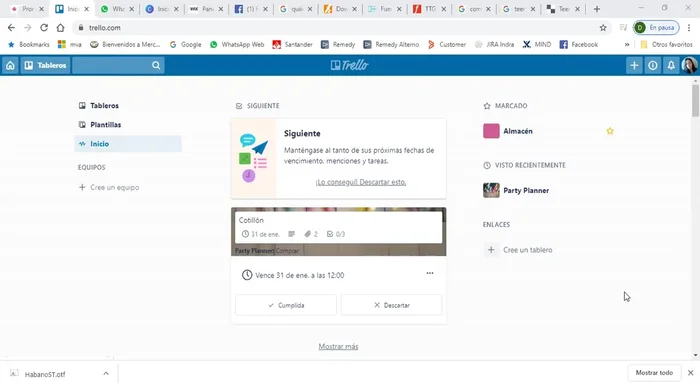Open the Party Planner recent board

point(526,191)
